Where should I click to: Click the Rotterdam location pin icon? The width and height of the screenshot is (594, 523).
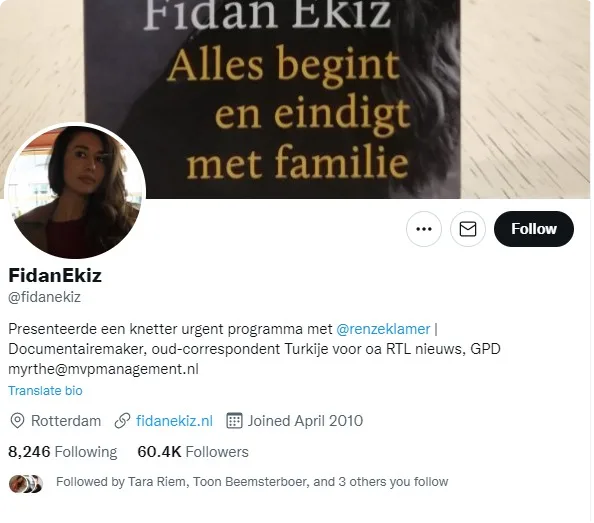pos(17,421)
